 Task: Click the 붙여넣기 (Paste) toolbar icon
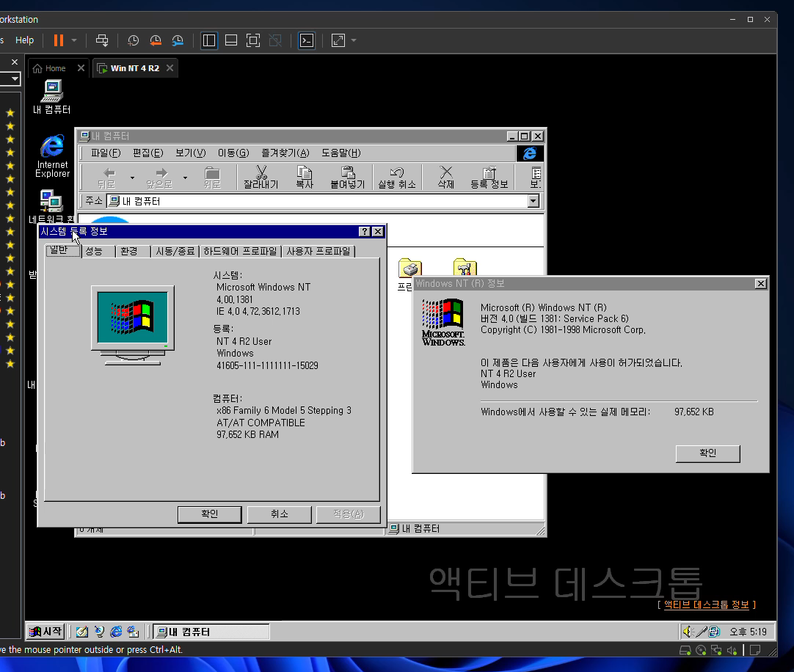click(x=347, y=178)
